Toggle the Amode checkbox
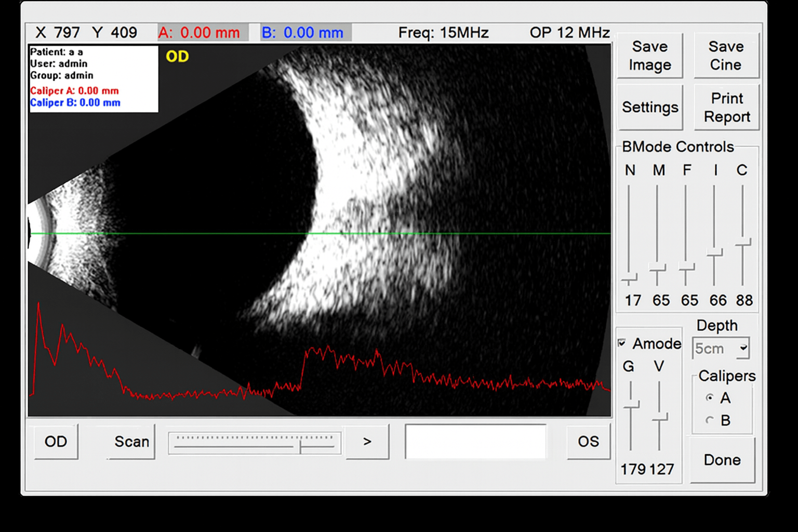Screen dimensions: 798x532 coord(622,343)
